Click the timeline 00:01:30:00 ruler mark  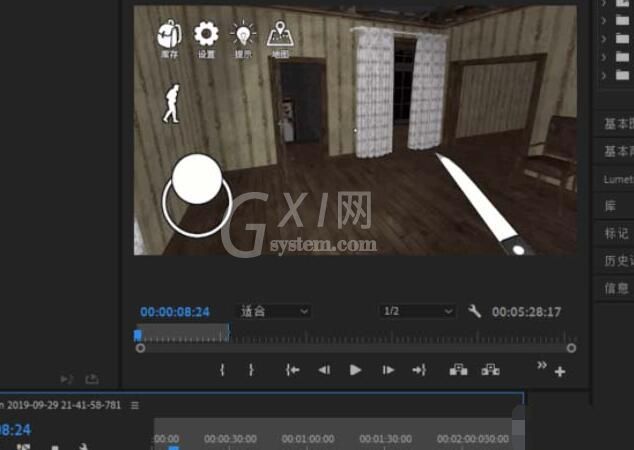point(385,439)
